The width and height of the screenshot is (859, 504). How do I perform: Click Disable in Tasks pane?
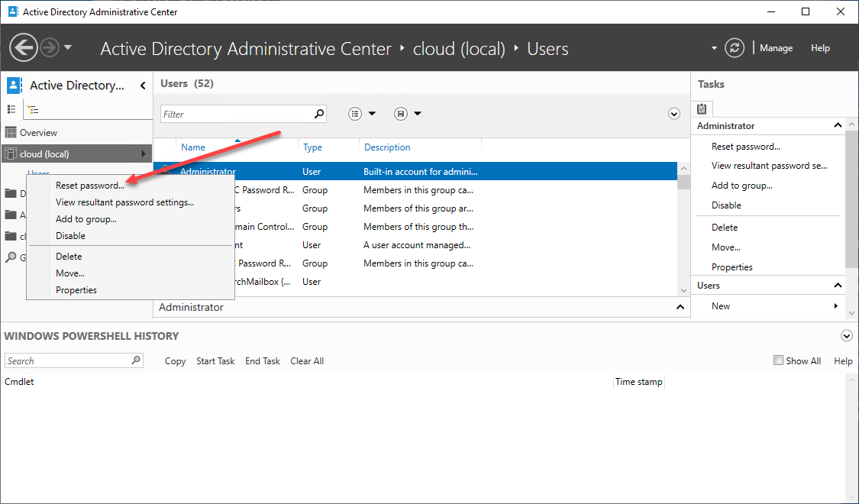[726, 205]
